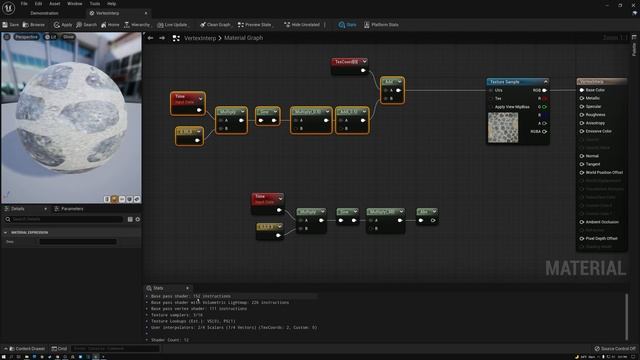Open the Help menu
Screen dimensions: 640x360
click(x=111, y=4)
